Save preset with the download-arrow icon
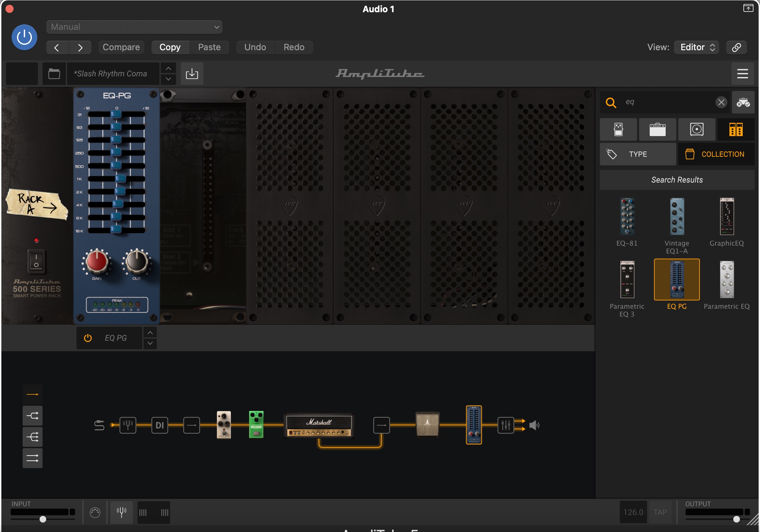 pos(192,74)
